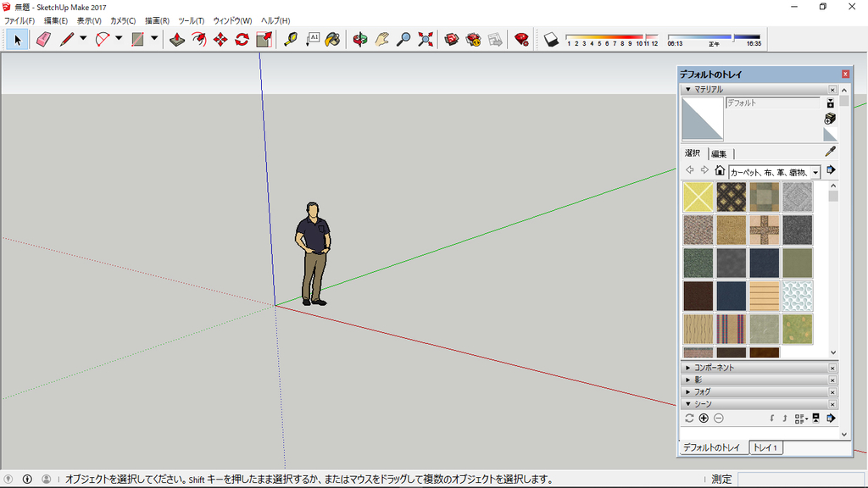868x488 pixels.
Task: Choose the Text label tool
Action: tap(312, 40)
